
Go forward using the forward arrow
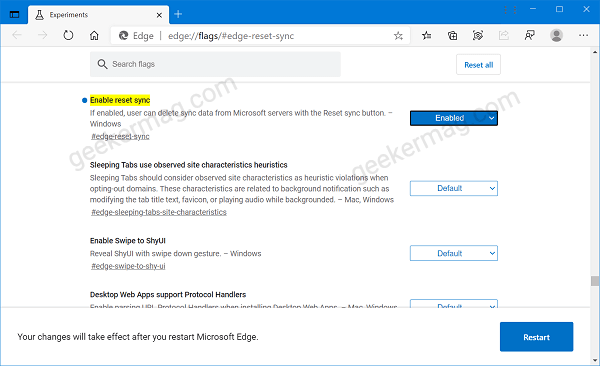pos(42,36)
